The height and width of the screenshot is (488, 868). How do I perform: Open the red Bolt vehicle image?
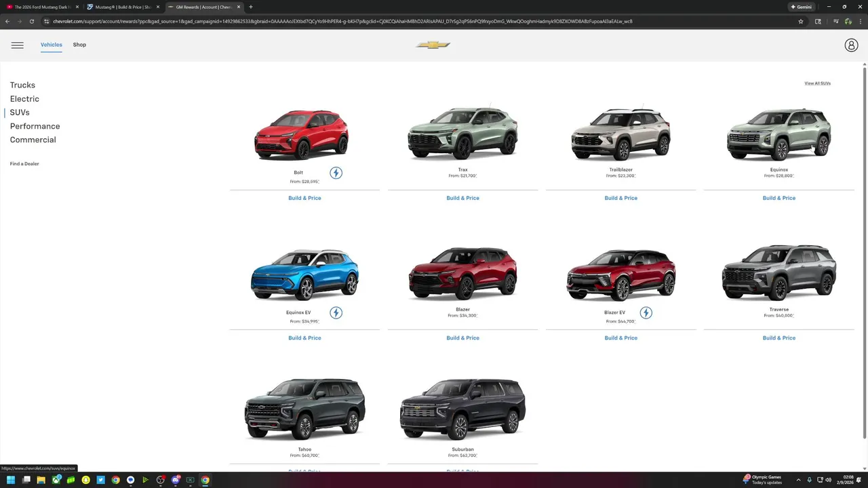click(302, 134)
